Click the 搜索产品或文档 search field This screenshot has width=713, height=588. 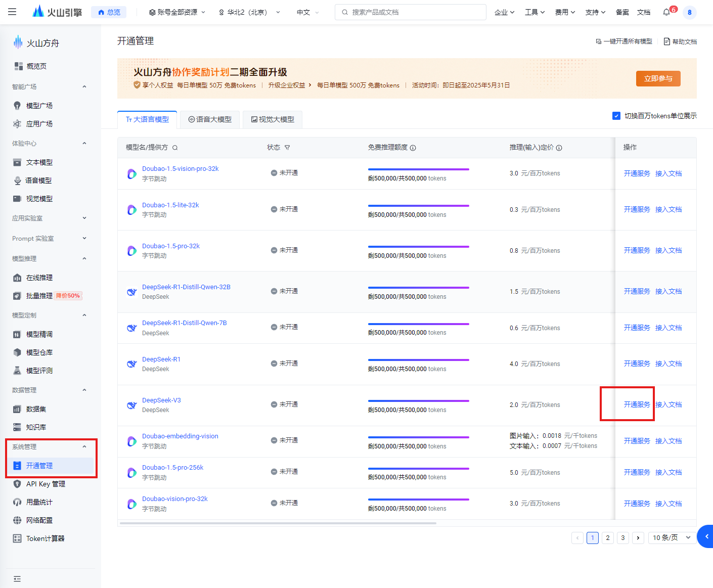[410, 12]
